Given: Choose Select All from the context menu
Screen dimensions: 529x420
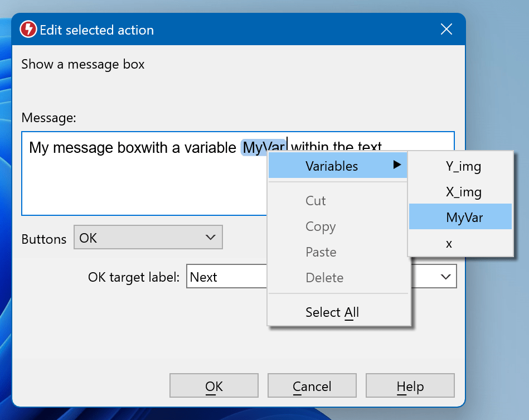Looking at the screenshot, I should pyautogui.click(x=332, y=312).
